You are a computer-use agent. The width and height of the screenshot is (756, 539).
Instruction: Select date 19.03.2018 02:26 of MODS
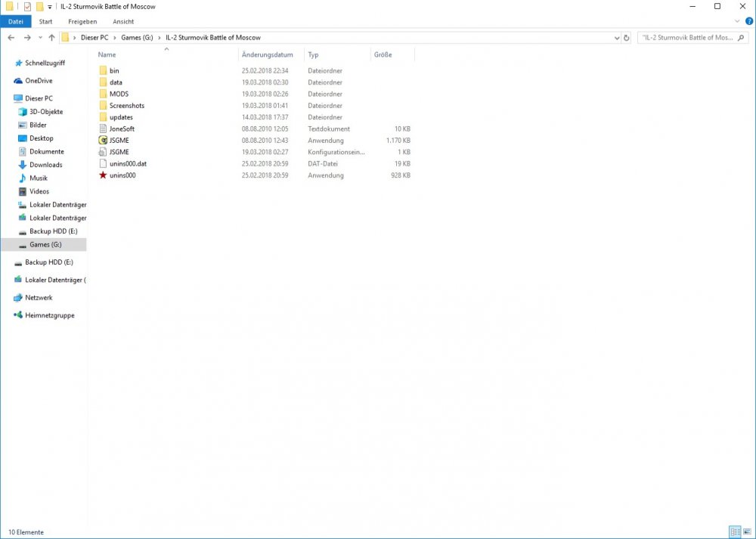[x=265, y=94]
